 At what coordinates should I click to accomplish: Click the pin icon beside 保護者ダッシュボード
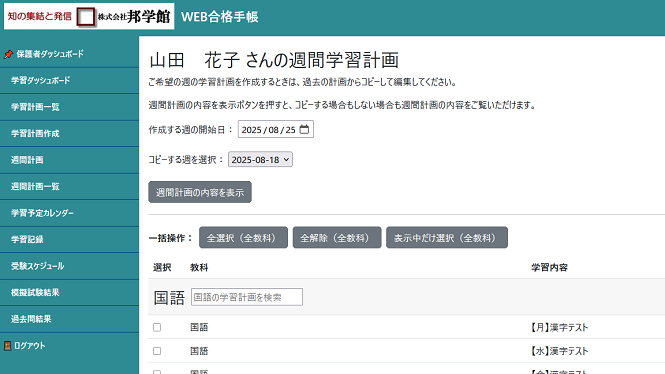coord(8,54)
